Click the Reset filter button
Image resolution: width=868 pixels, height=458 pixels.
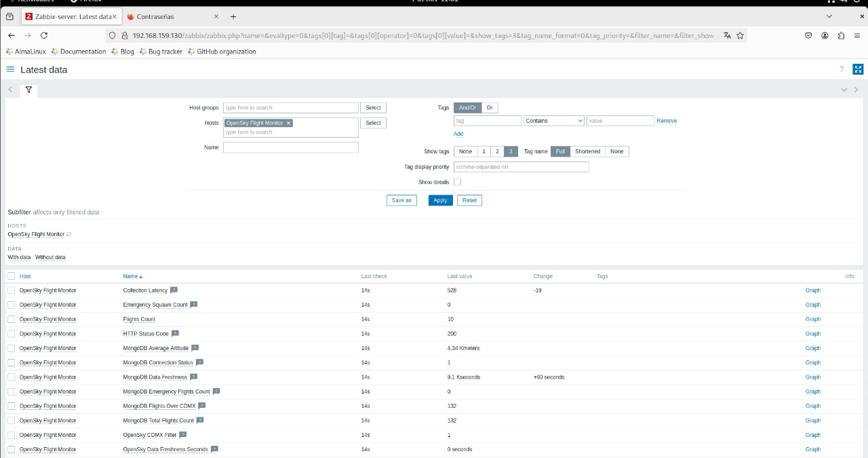pos(469,200)
